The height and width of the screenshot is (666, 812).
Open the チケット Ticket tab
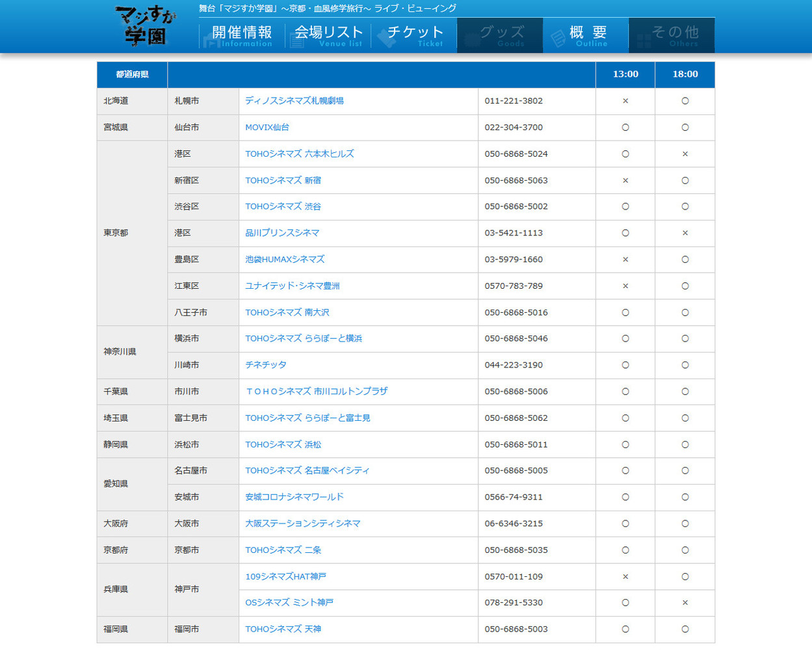(414, 35)
